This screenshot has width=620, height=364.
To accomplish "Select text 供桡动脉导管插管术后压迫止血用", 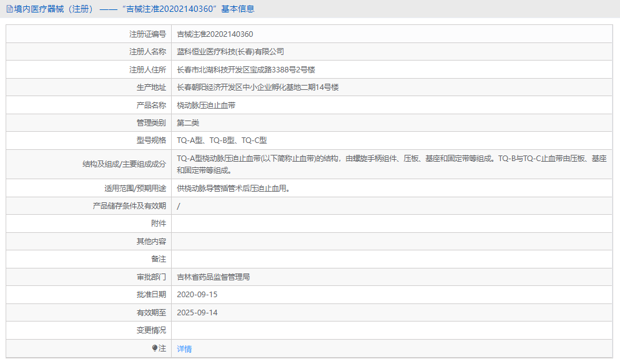I will [234, 189].
